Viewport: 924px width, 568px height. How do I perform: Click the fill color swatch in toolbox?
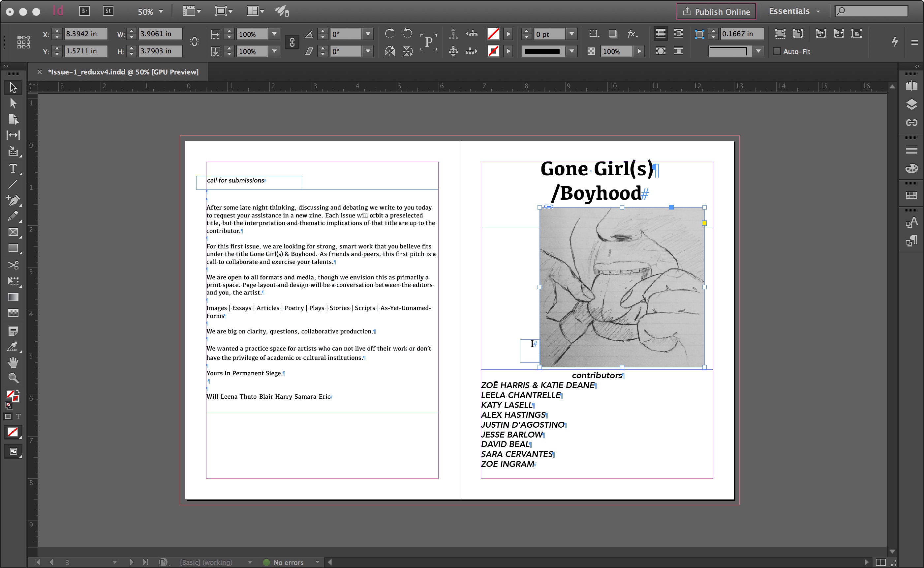point(10,394)
